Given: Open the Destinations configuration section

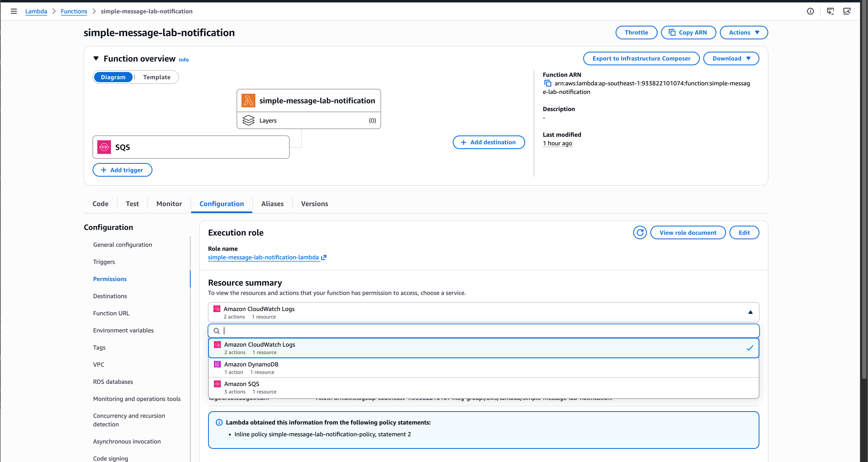Looking at the screenshot, I should 110,296.
